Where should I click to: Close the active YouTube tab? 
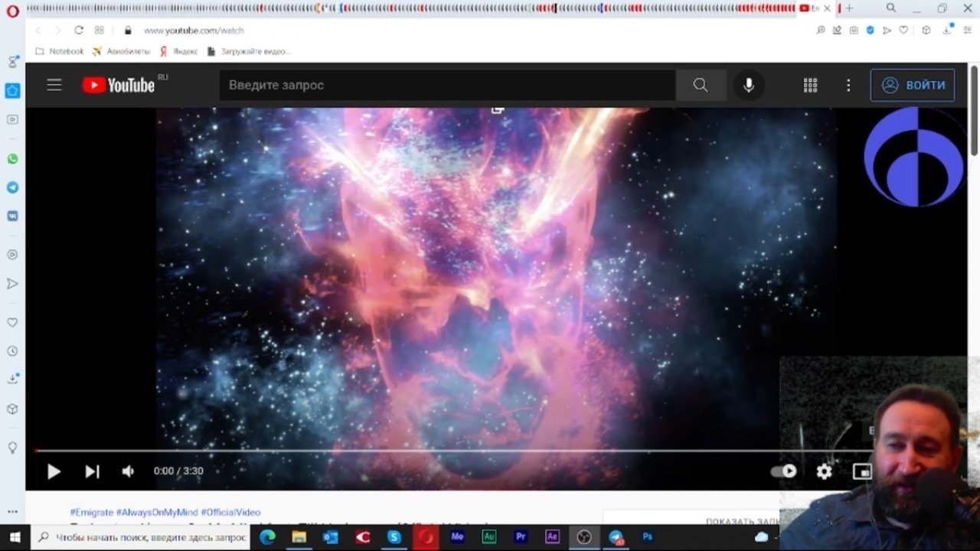point(827,8)
